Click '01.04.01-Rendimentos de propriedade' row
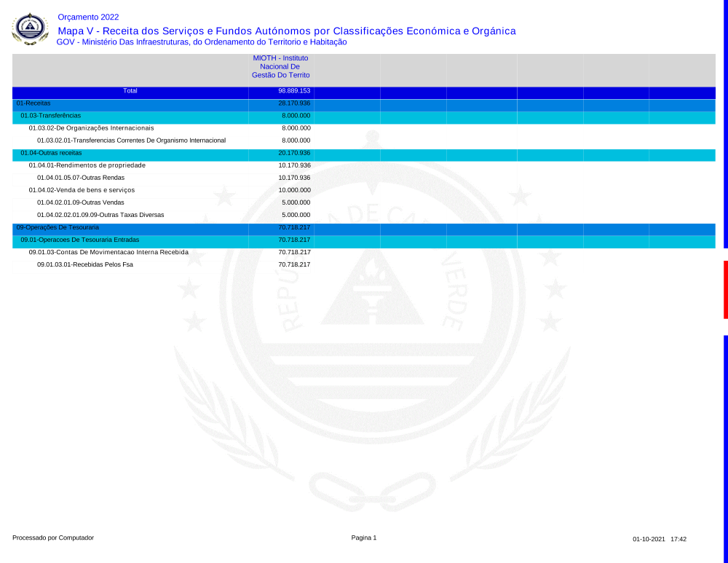Viewport: 728px width, 563px height. [87, 165]
